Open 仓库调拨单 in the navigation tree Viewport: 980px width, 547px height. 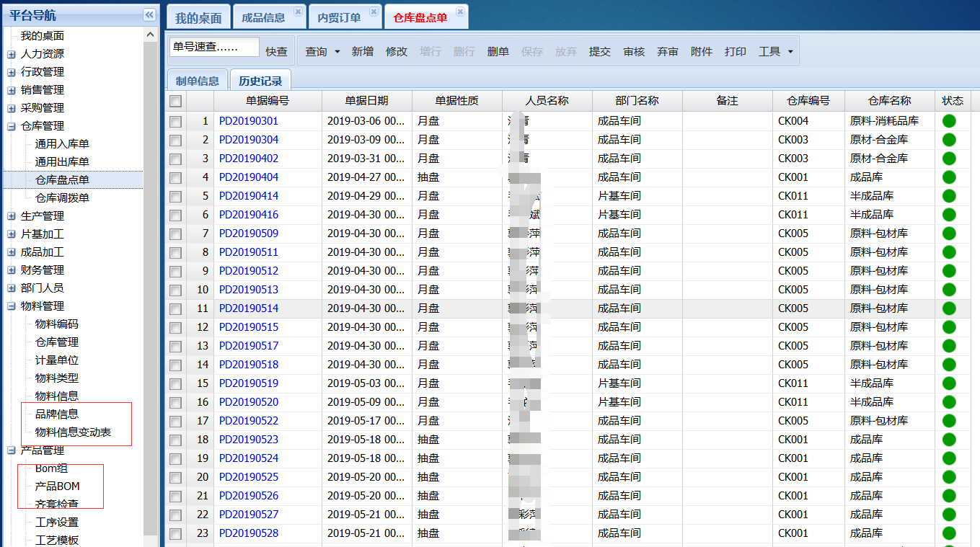[x=62, y=198]
